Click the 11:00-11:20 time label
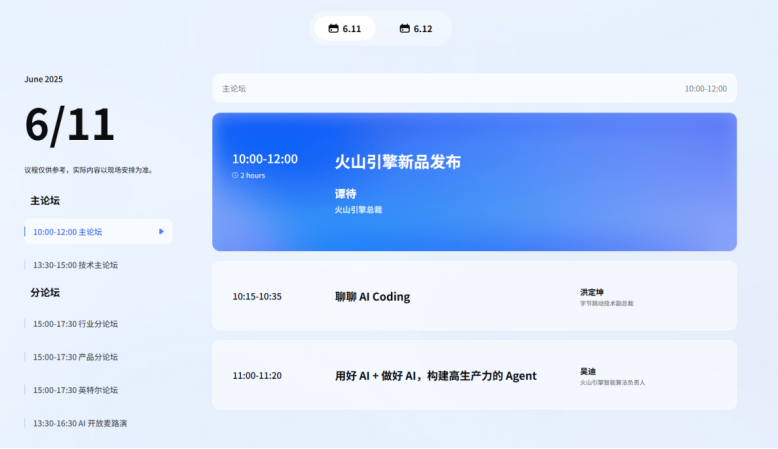The height and width of the screenshot is (449, 778). (257, 376)
